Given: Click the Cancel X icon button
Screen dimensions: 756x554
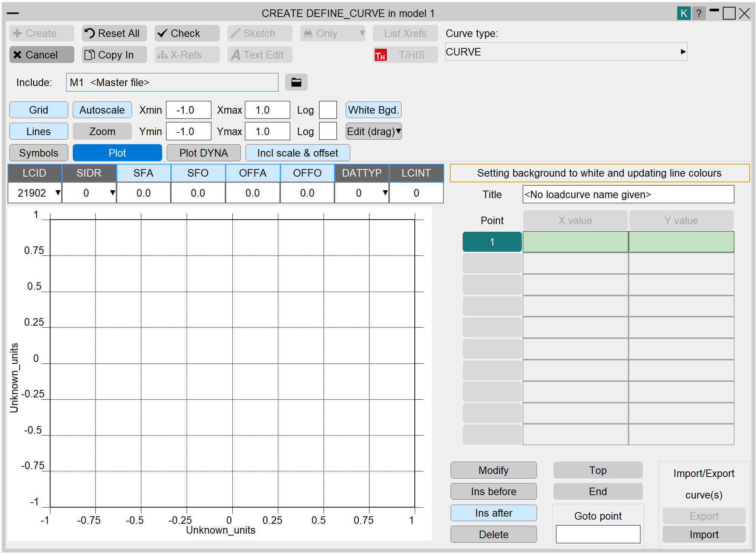Looking at the screenshot, I should [17, 55].
